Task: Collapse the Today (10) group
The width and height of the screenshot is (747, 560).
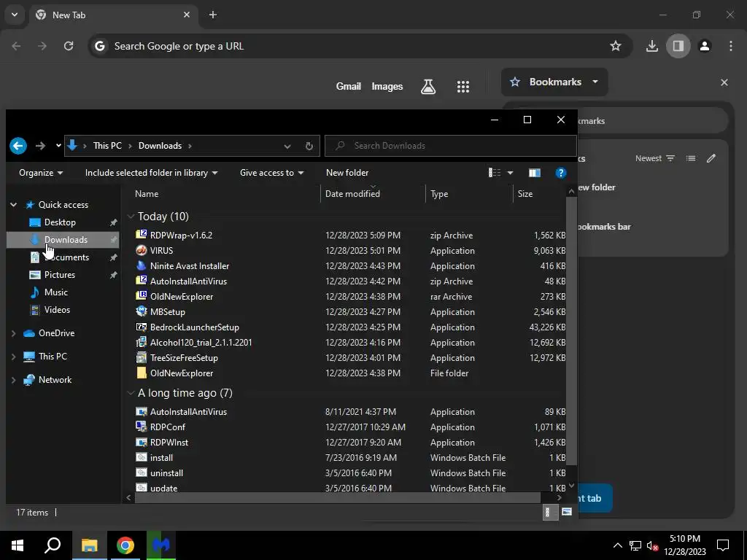Action: tap(131, 217)
